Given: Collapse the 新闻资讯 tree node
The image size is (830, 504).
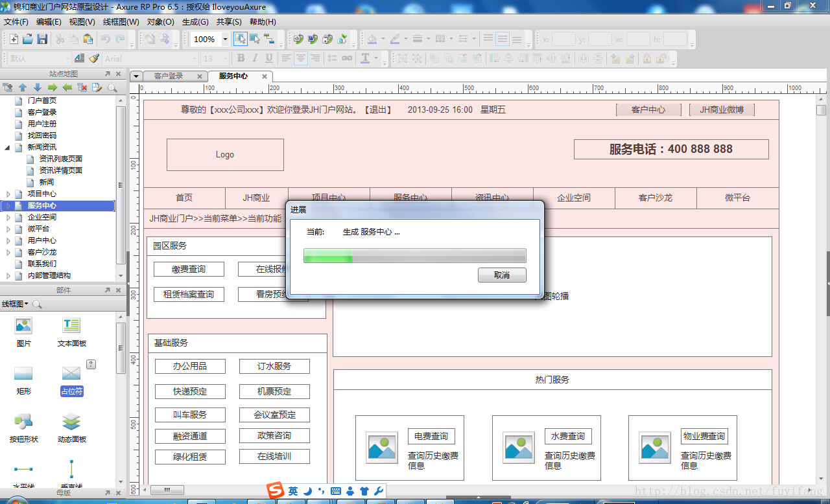Looking at the screenshot, I should [8, 147].
